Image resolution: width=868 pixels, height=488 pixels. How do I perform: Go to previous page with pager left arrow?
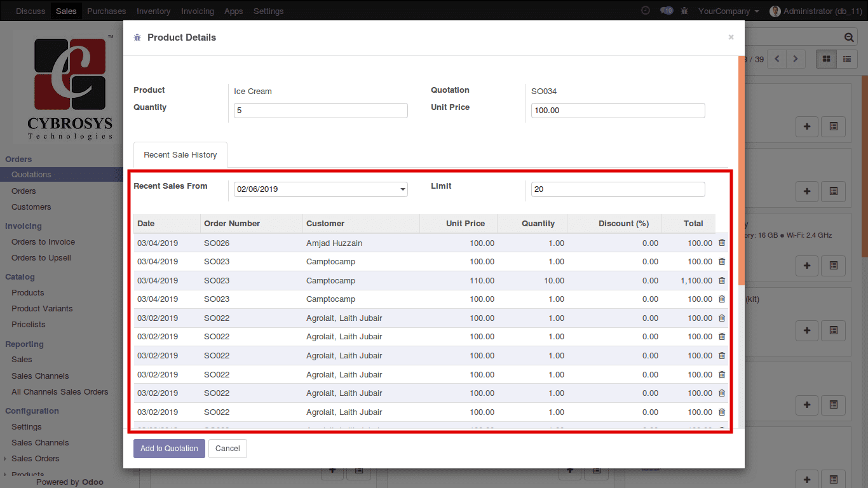[776, 59]
